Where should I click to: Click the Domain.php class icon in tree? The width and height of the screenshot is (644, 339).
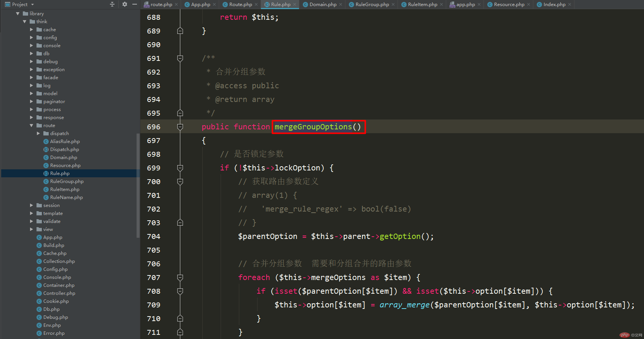click(46, 158)
